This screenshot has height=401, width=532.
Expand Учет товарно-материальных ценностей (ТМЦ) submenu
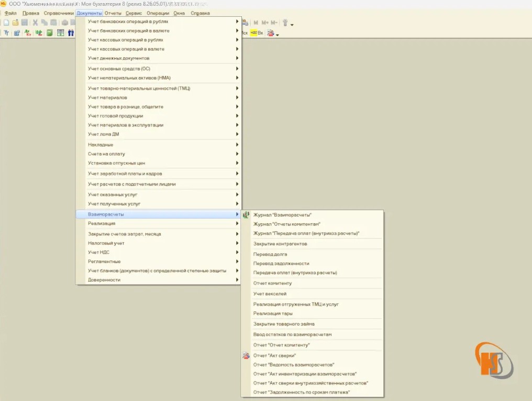click(x=158, y=88)
